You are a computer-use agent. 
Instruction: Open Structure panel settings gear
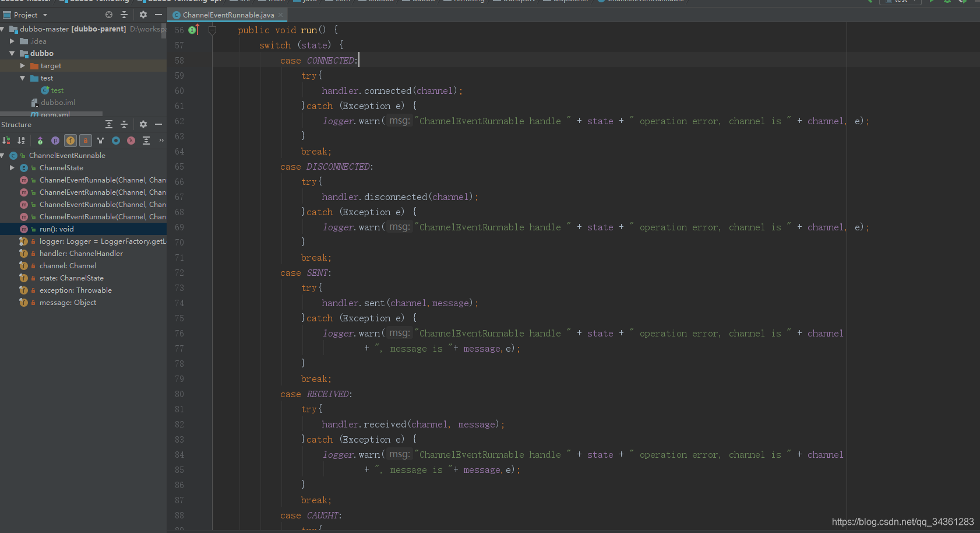[x=143, y=124]
